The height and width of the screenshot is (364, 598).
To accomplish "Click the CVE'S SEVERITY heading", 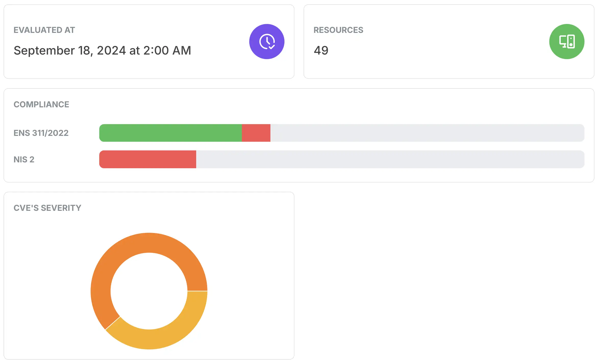I will click(x=47, y=208).
